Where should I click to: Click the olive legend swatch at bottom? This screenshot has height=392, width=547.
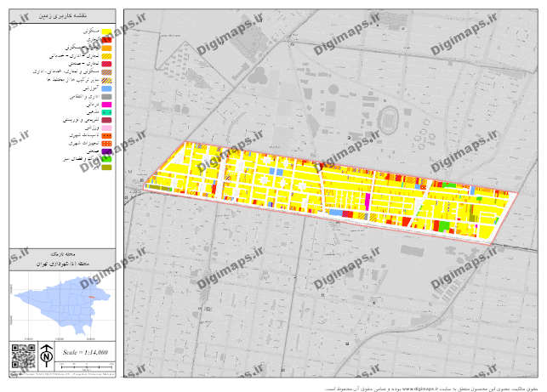[x=106, y=168]
